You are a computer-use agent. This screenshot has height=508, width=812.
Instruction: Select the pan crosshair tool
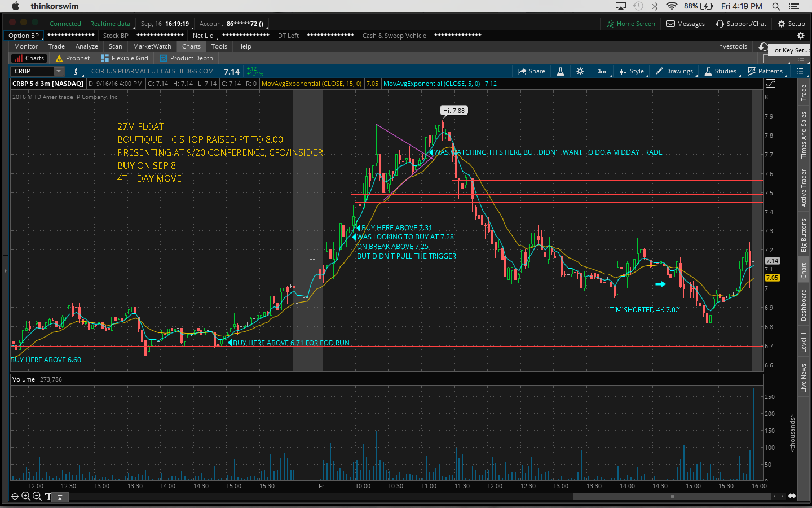coord(15,497)
